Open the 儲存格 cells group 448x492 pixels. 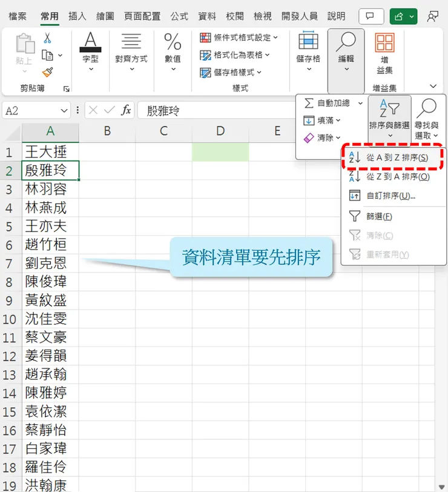309,52
